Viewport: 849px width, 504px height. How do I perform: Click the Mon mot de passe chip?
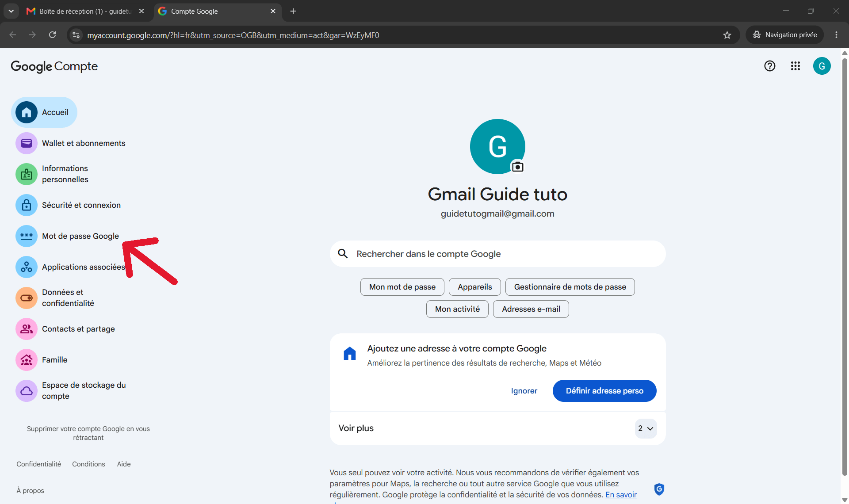point(402,287)
